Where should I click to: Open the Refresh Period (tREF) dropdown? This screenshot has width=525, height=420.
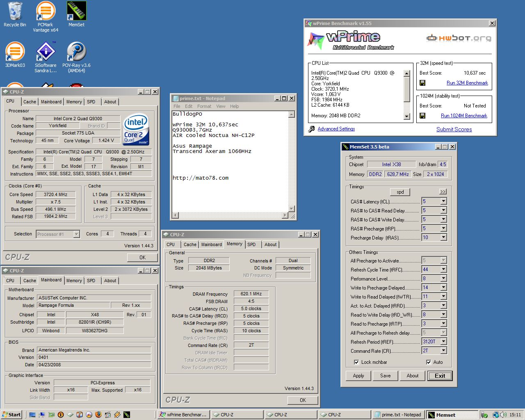point(443,342)
